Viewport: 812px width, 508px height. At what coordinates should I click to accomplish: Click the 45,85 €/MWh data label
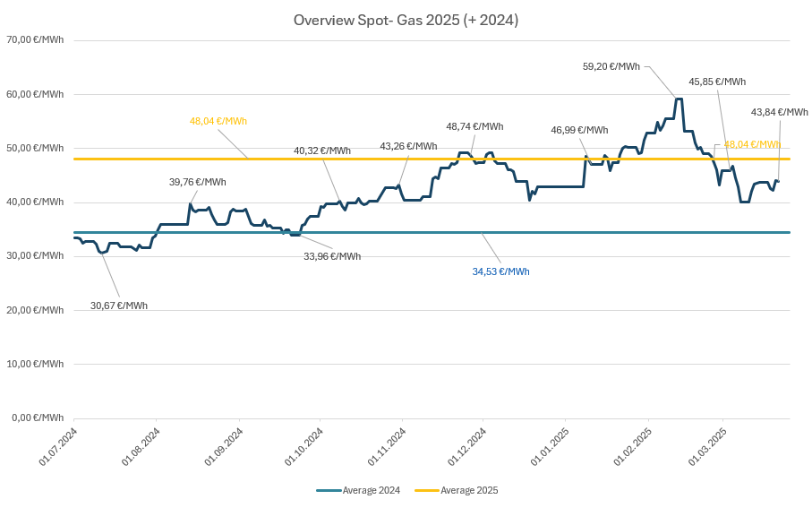tap(717, 82)
